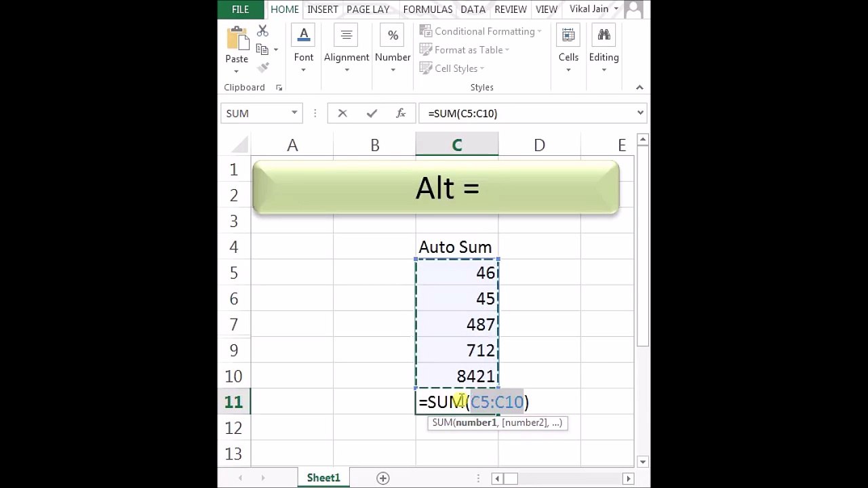Click the select-all corner triangle
The height and width of the screenshot is (488, 868).
pos(241,145)
